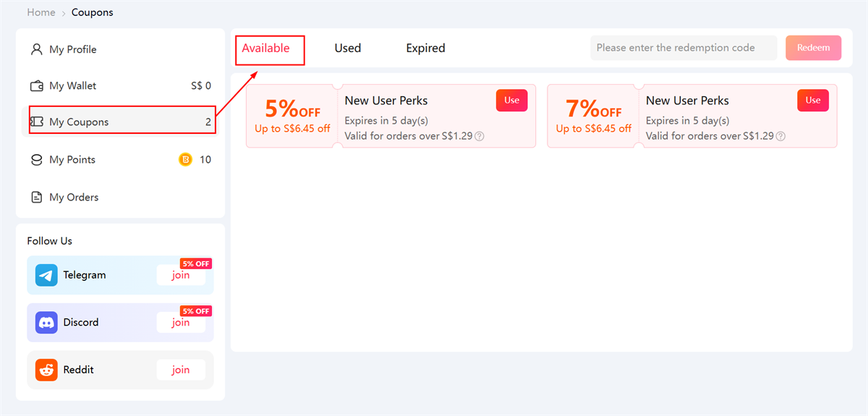Click the My Profile person icon
Screen dimensions: 868x416
36,49
